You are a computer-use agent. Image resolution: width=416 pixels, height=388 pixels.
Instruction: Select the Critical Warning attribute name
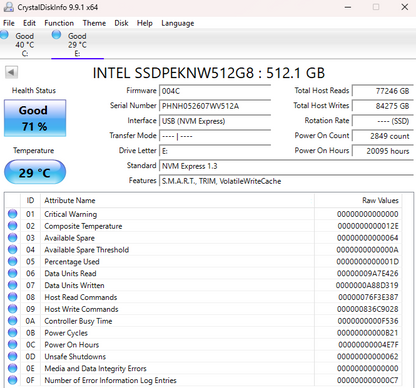pyautogui.click(x=71, y=214)
